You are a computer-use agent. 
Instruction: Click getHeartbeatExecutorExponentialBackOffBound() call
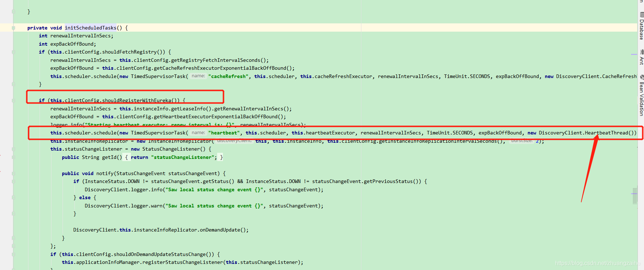tap(219, 116)
